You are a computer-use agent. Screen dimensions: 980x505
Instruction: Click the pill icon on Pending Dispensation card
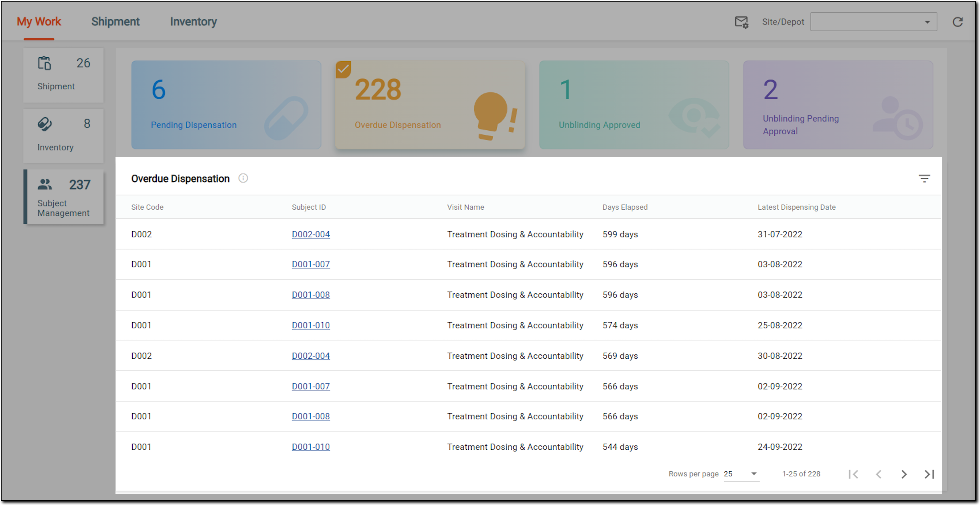point(286,118)
